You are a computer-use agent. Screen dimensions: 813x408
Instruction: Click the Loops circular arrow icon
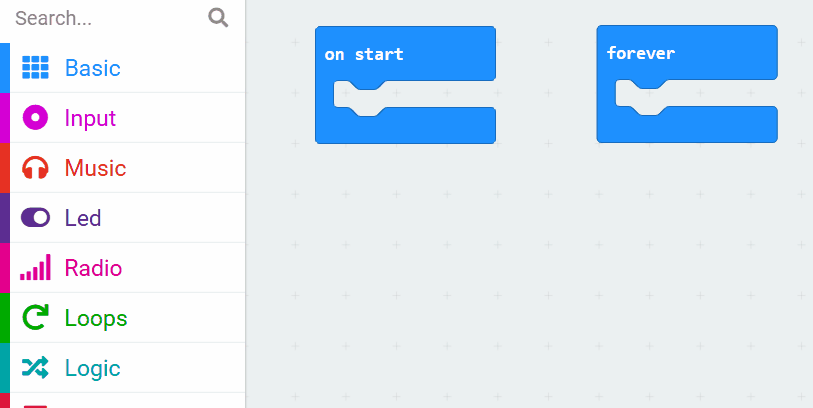tap(35, 318)
